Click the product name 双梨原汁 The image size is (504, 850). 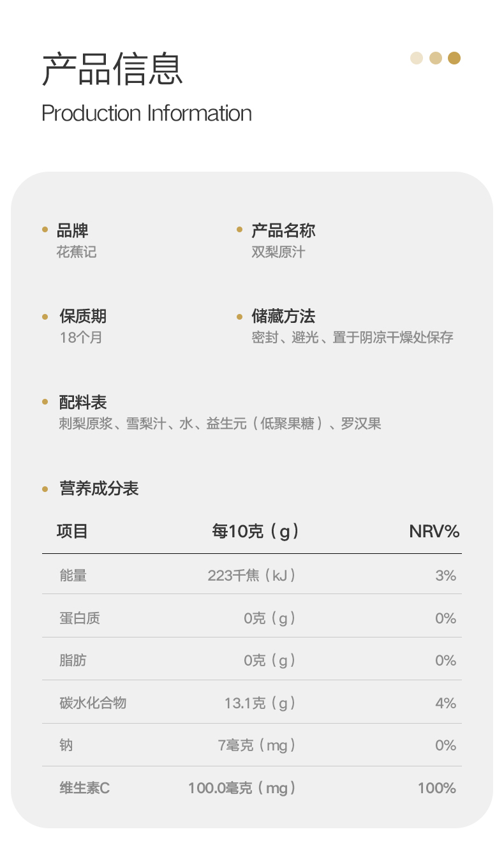coord(278,252)
